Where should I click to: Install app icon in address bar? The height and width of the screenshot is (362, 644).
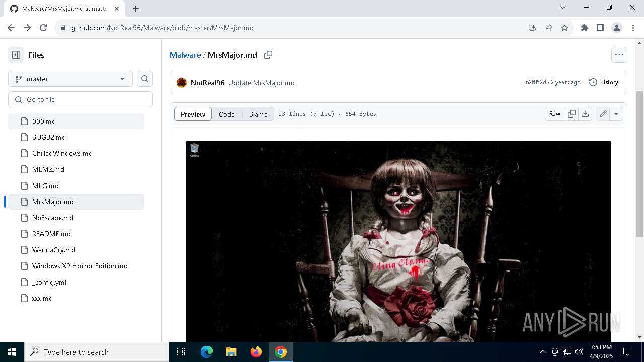click(x=532, y=28)
